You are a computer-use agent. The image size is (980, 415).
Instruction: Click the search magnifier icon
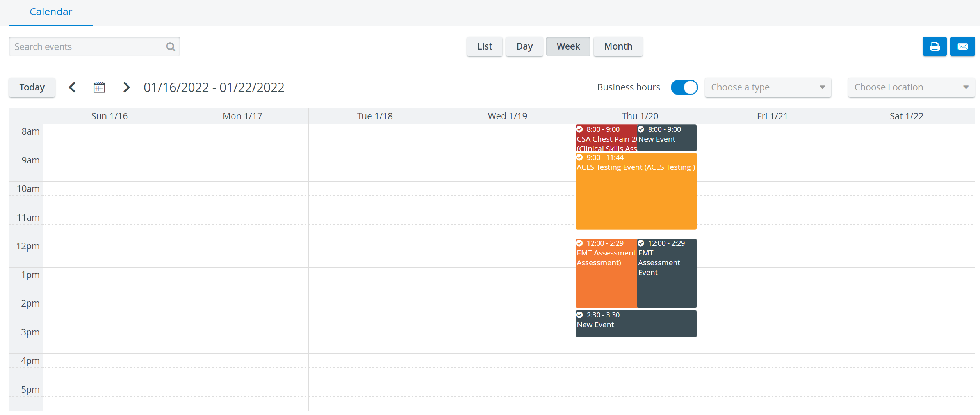tap(171, 47)
